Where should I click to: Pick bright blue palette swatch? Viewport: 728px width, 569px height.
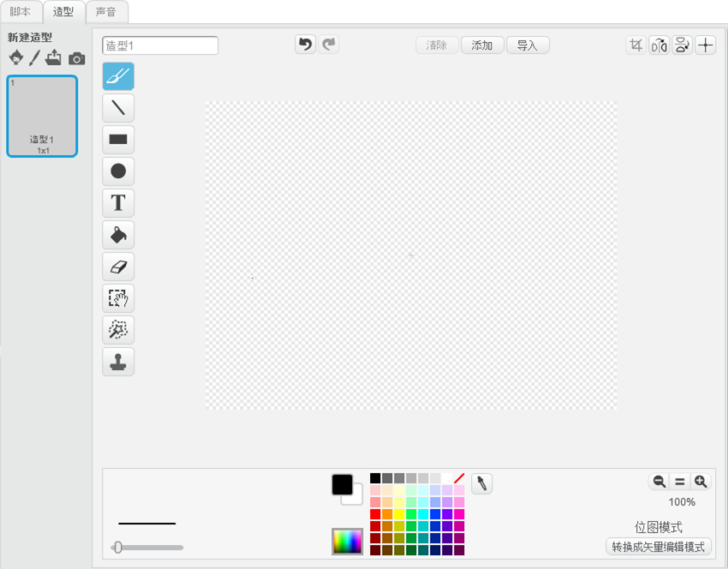click(x=435, y=514)
